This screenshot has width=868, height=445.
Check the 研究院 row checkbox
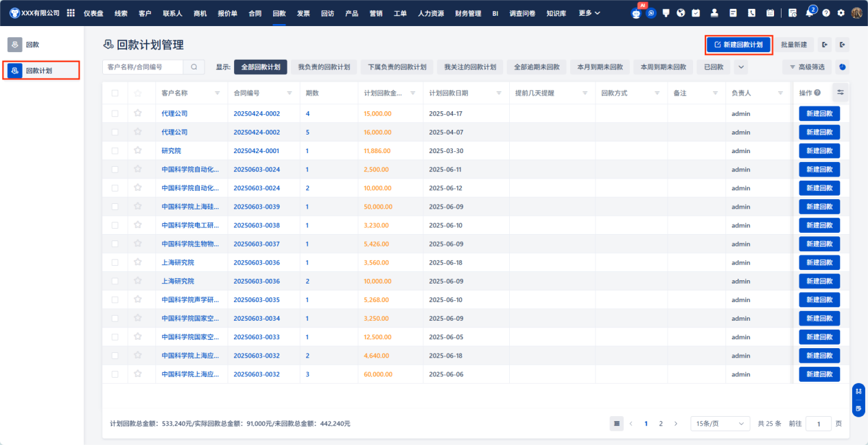point(115,150)
